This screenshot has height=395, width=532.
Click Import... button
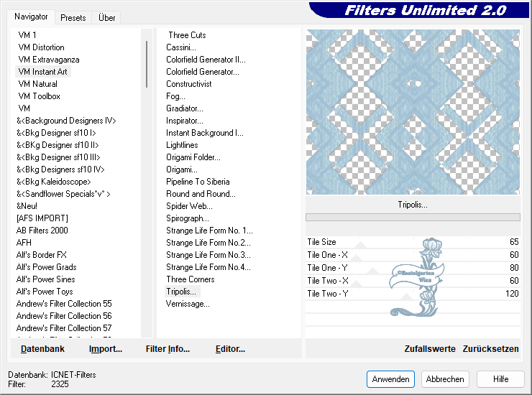coord(106,349)
